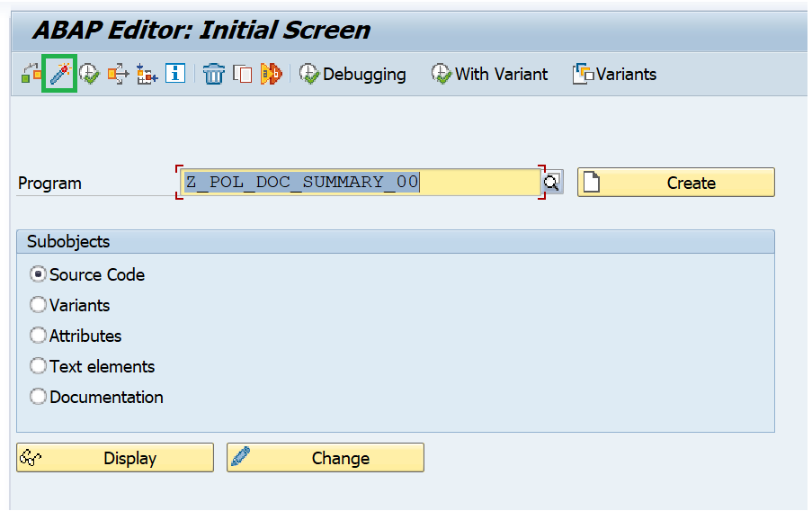Click the Display/Change toggle icon in toolbar

coord(31,74)
